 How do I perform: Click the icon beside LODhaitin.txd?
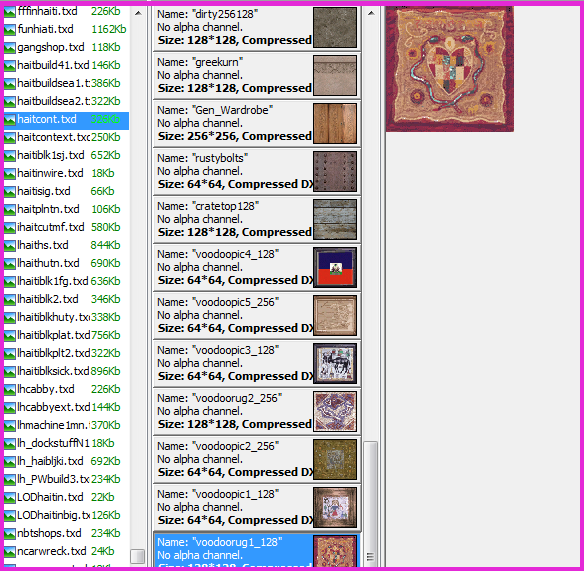pos(10,497)
